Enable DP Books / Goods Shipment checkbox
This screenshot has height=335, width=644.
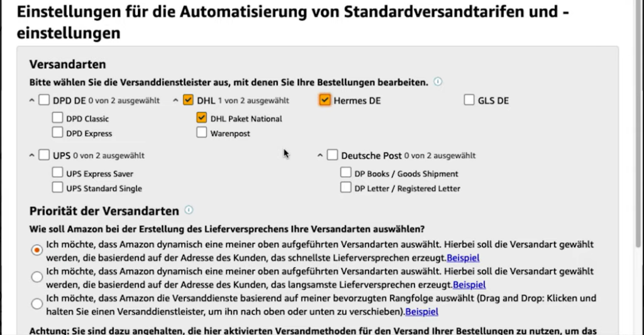(346, 172)
